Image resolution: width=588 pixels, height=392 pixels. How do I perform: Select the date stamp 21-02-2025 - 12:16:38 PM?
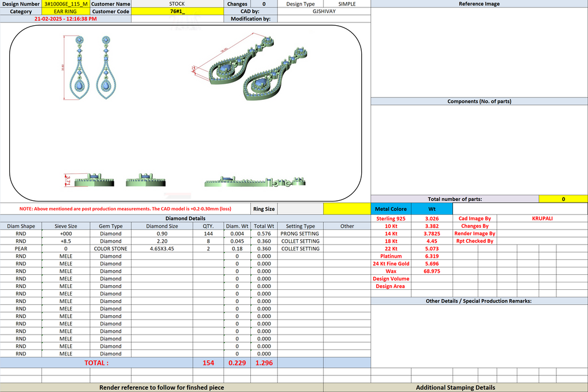(x=65, y=19)
